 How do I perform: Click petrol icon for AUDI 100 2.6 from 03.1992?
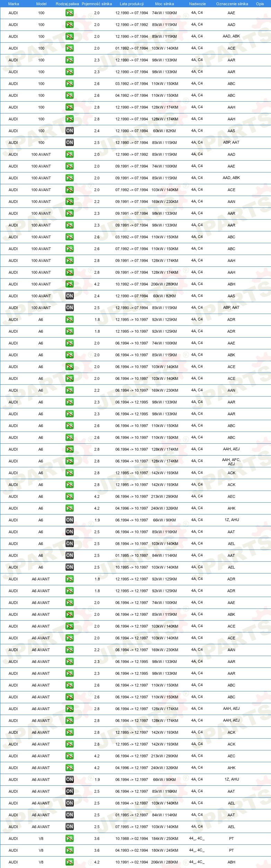(69, 84)
